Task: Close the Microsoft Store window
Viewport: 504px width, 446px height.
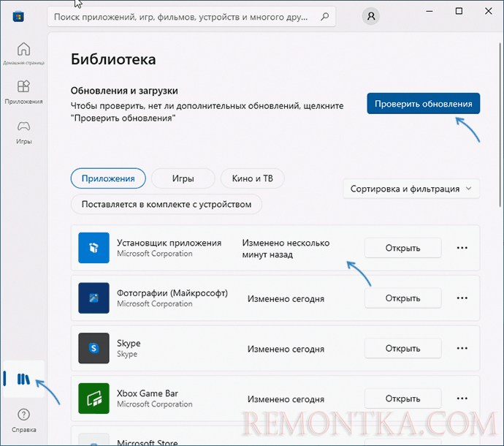Action: [x=488, y=11]
